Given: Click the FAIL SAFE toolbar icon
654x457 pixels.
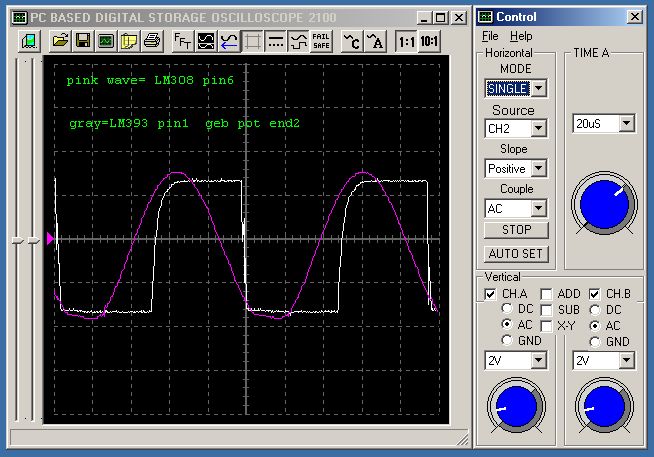Looking at the screenshot, I should click(321, 41).
